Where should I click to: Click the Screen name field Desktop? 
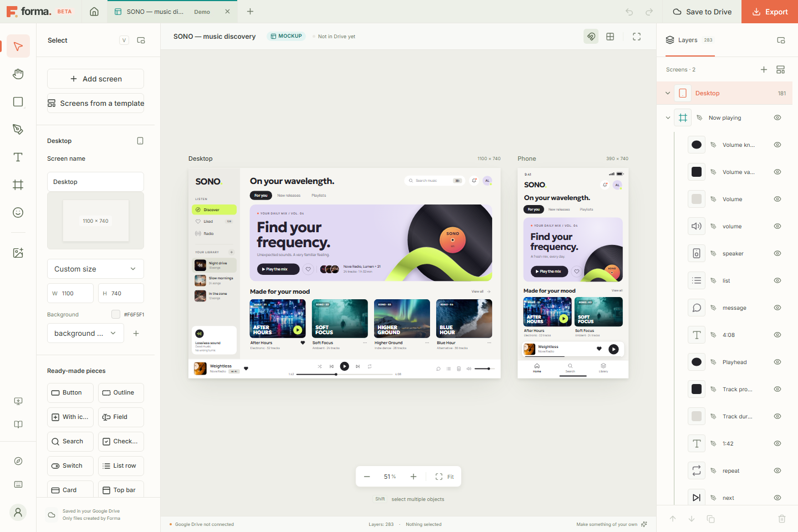coord(95,182)
